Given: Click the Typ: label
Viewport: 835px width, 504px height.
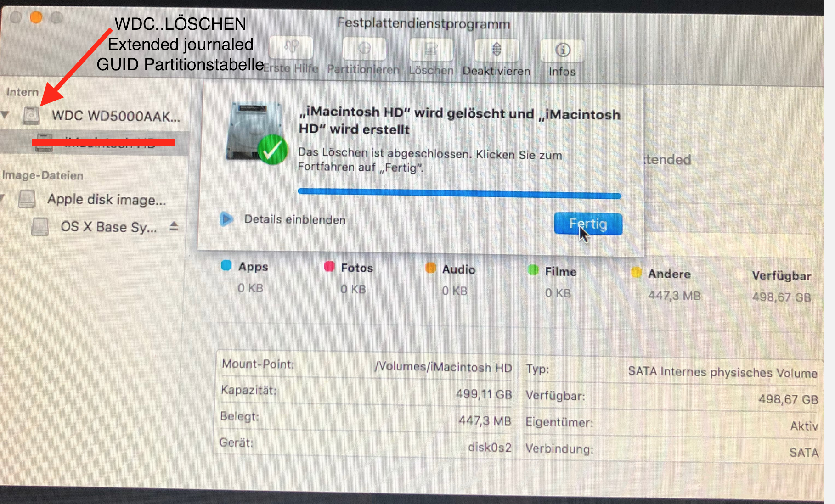Looking at the screenshot, I should click(537, 369).
